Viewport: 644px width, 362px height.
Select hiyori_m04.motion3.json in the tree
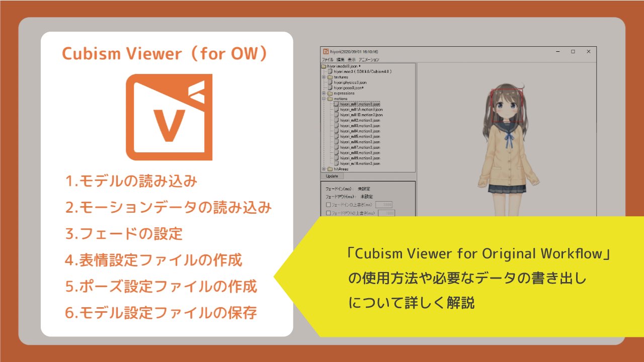click(x=360, y=131)
